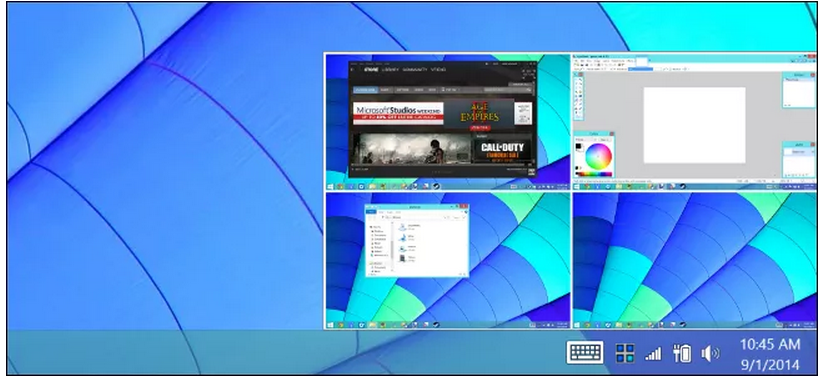Image resolution: width=821 pixels, height=376 pixels.
Task: Click the Start button in Steam desktop preview
Action: click(330, 186)
